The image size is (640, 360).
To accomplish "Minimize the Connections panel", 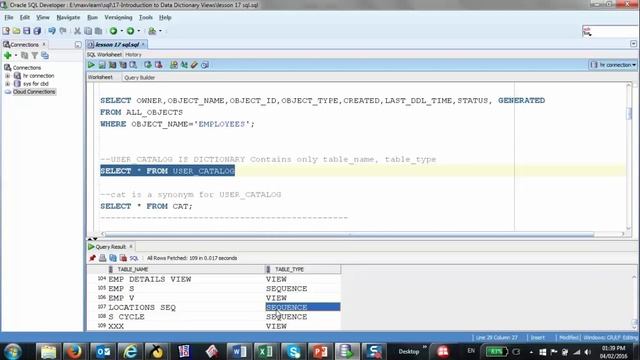I will (78, 44).
